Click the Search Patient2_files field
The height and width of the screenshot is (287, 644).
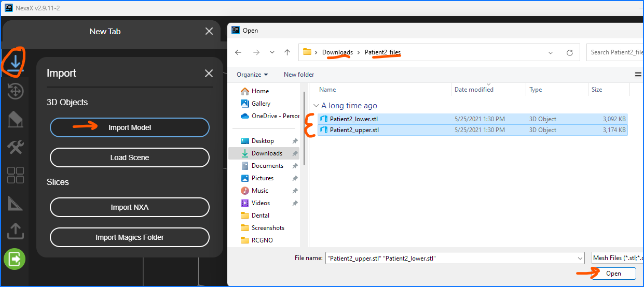(x=615, y=52)
